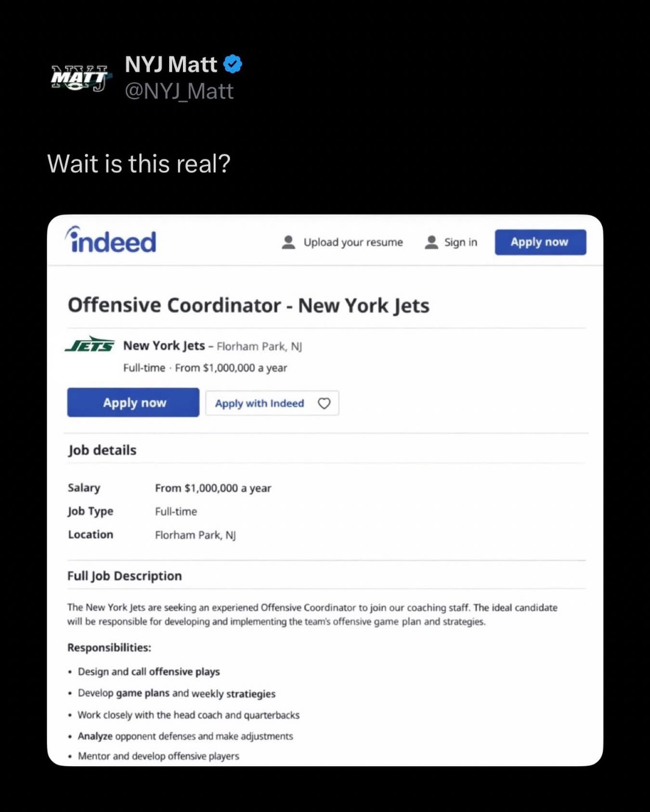Click the @NYJ_Matt handle
650x812 pixels.
point(179,91)
